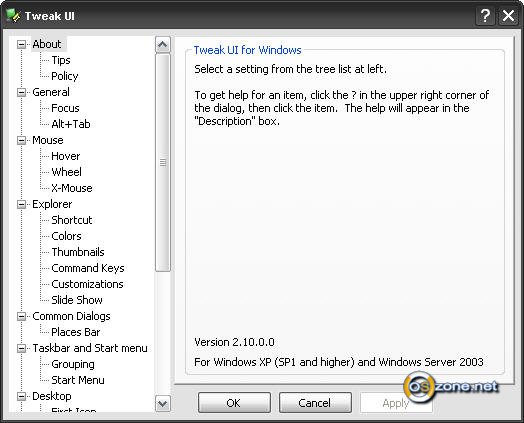Collapse the Desktop tree node

[21, 396]
